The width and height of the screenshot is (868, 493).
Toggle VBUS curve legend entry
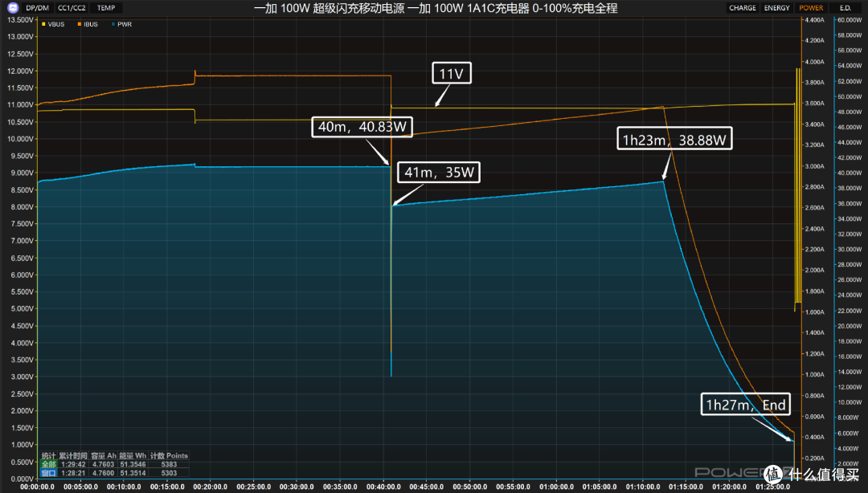pos(53,24)
